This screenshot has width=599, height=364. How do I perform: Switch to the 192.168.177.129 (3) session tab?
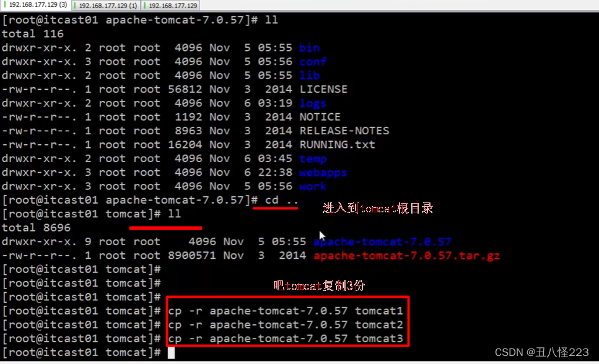[x=35, y=5]
